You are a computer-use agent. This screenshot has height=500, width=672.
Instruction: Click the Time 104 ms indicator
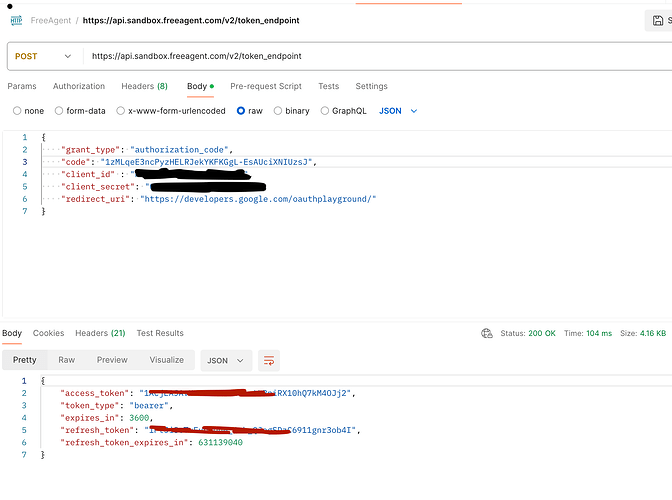click(x=588, y=333)
